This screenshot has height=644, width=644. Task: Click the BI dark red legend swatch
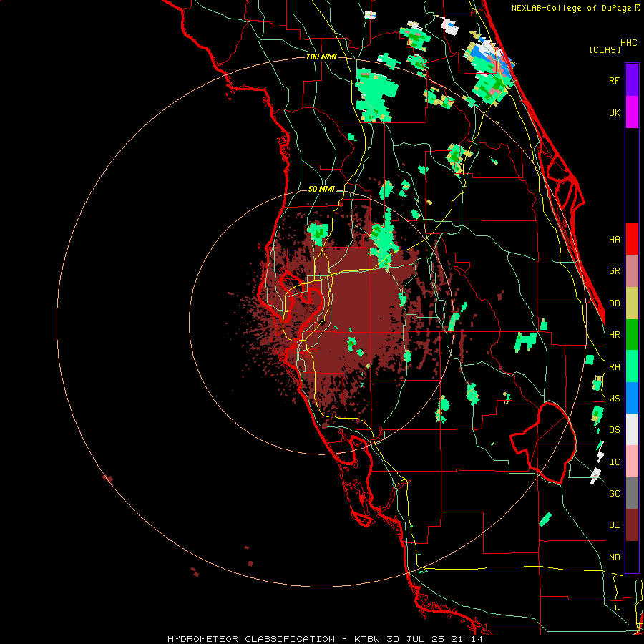point(632,525)
